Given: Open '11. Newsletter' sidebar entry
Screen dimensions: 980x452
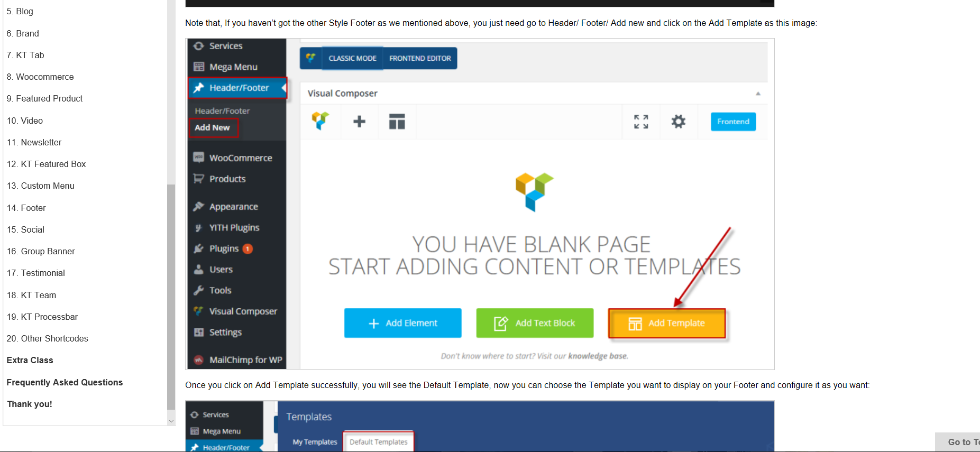Looking at the screenshot, I should tap(34, 142).
